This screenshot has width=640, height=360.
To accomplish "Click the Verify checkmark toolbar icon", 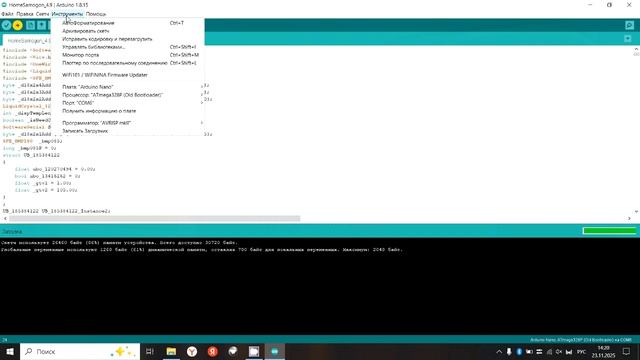I will 6,25.
